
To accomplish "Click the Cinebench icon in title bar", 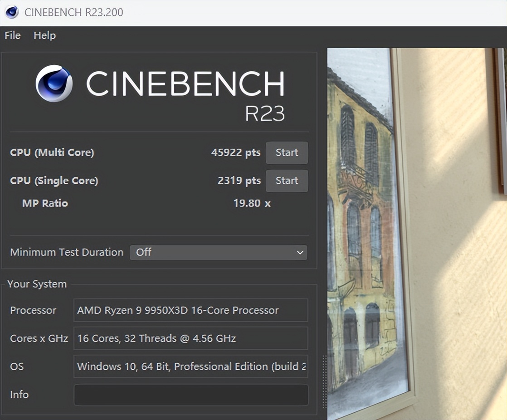I will [x=12, y=12].
